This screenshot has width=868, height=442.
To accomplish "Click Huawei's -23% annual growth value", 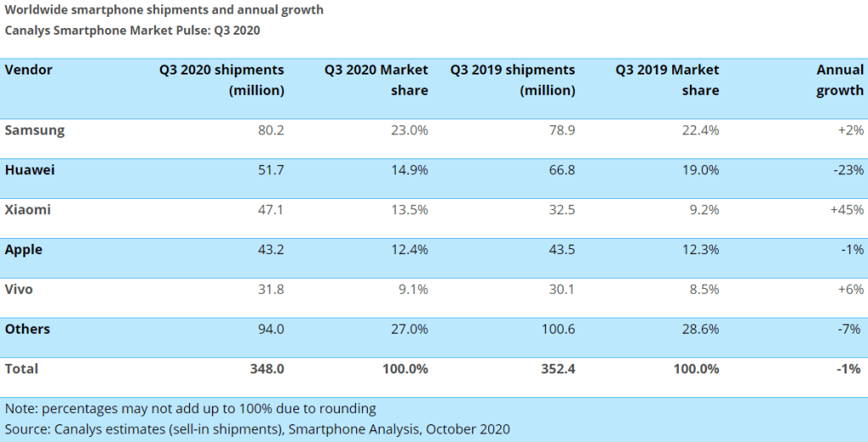I will tap(849, 170).
